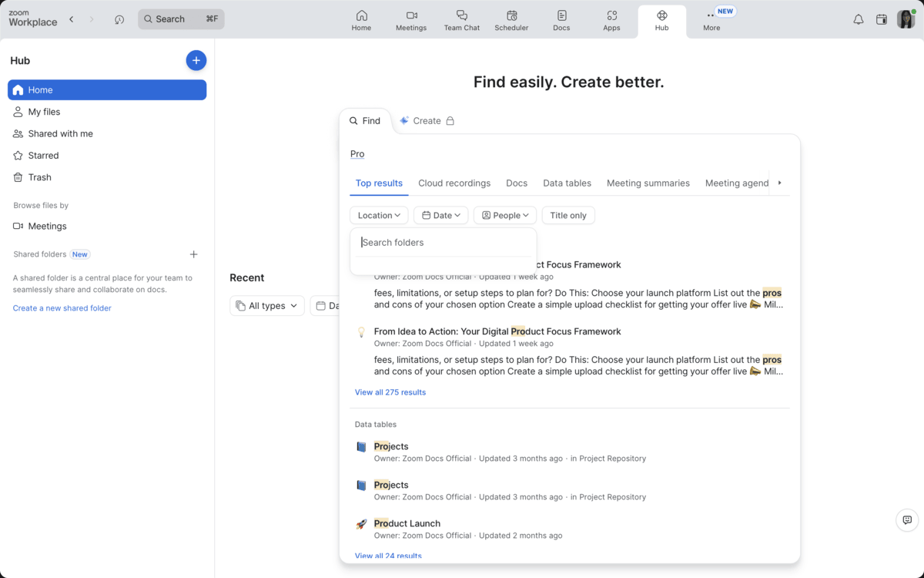Open notifications bell
The height and width of the screenshot is (578, 924).
859,19
